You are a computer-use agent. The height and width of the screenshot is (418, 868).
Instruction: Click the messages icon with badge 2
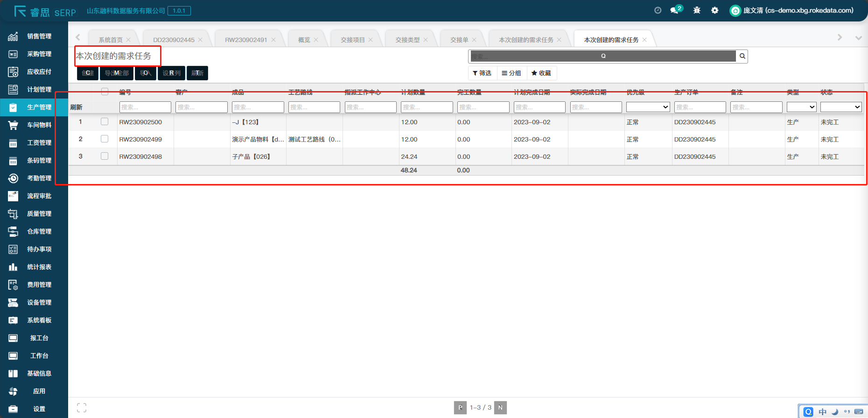pyautogui.click(x=675, y=10)
